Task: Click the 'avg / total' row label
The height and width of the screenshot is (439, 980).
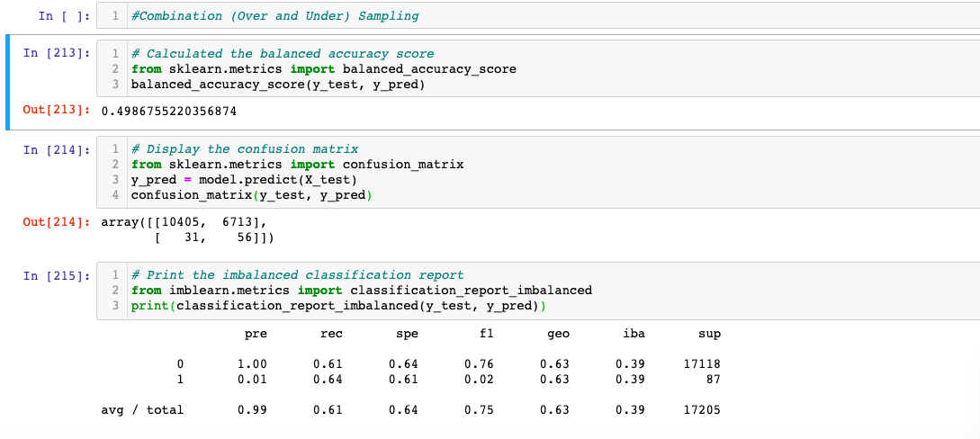Action: [142, 410]
